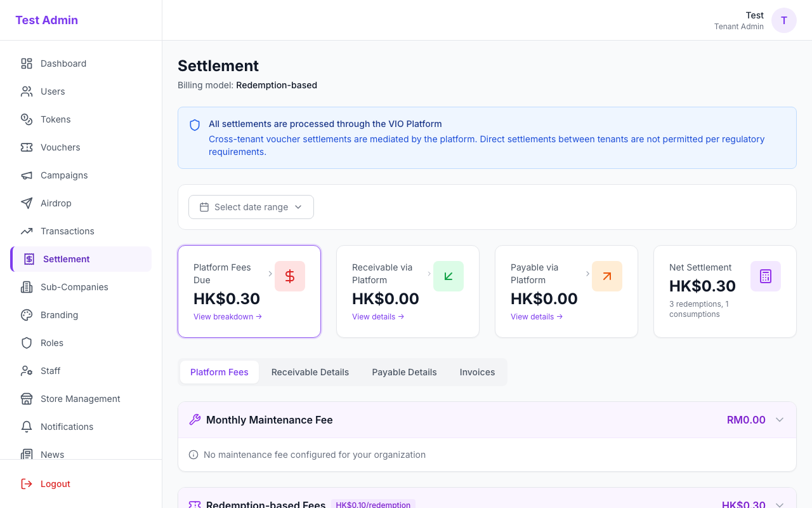This screenshot has height=508, width=812.
Task: Expand the Monthly Maintenance Fee section
Action: click(x=779, y=420)
